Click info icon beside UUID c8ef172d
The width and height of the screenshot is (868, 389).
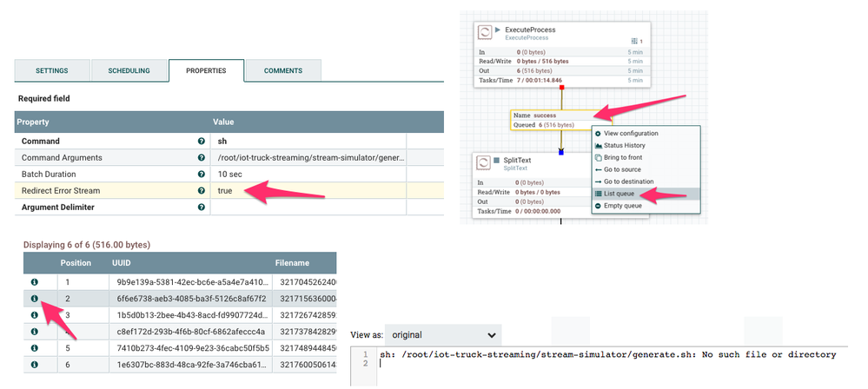click(x=35, y=332)
